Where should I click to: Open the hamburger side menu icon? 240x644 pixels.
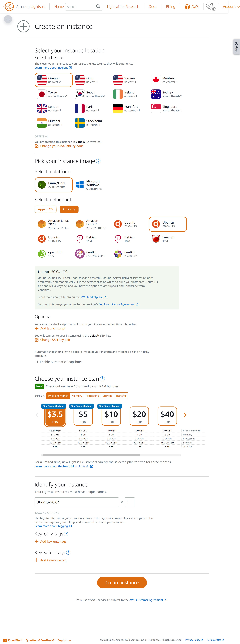tap(8, 19)
